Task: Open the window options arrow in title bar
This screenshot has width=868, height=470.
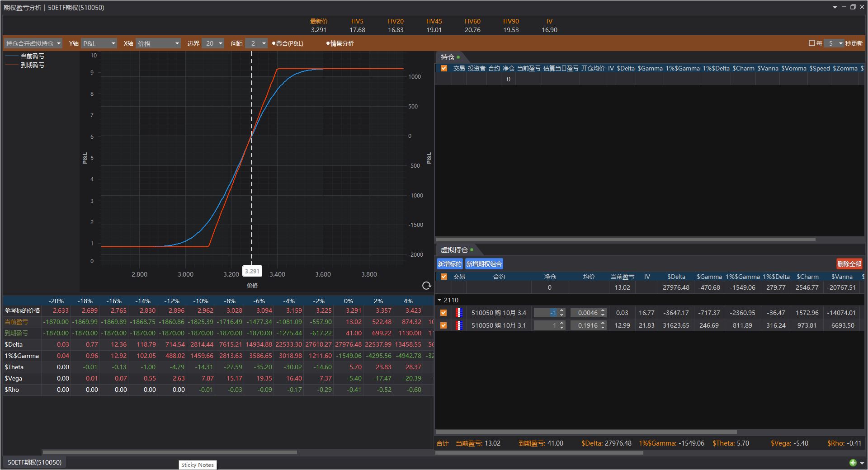Action: tap(835, 7)
